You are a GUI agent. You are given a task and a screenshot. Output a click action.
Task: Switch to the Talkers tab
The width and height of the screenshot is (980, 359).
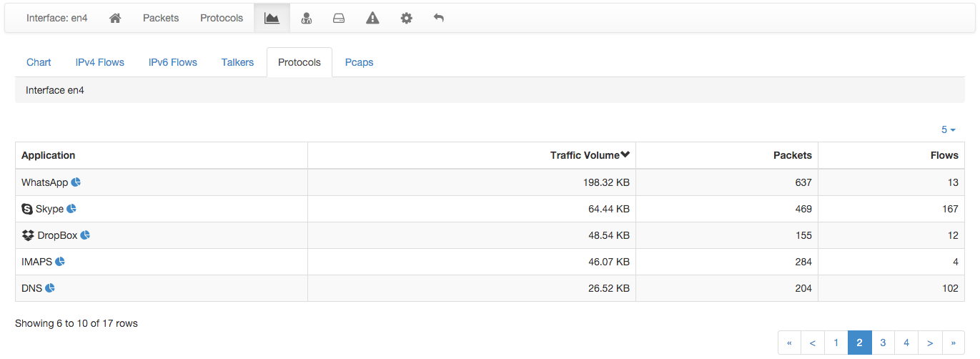237,62
